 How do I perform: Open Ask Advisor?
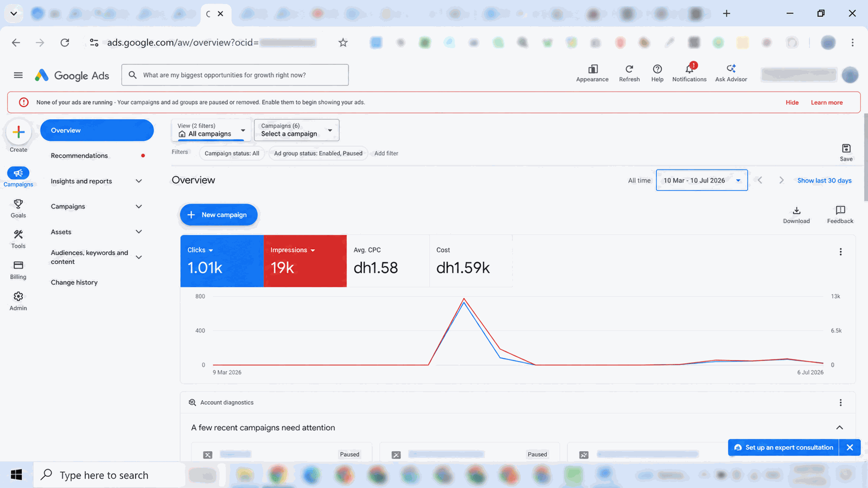731,73
